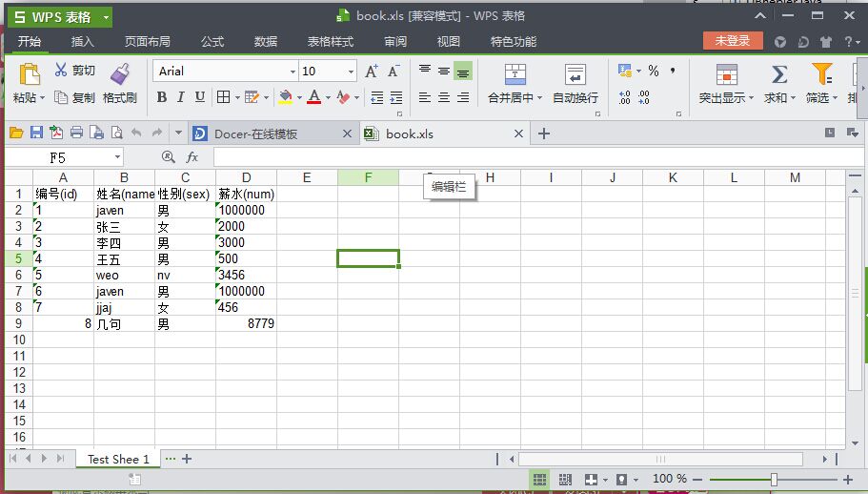
Task: Click the clear formatting eraser icon
Action: 343,97
